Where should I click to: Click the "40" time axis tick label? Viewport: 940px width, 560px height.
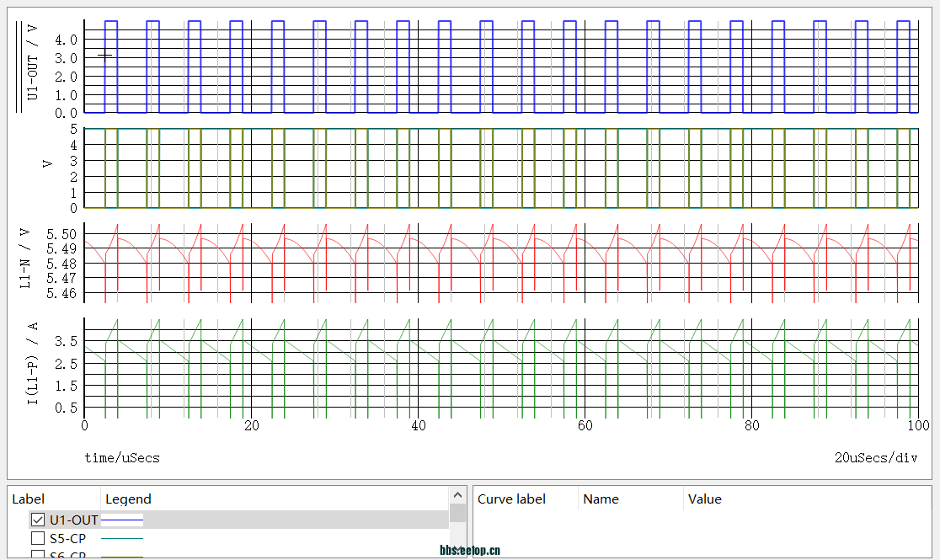coord(419,426)
